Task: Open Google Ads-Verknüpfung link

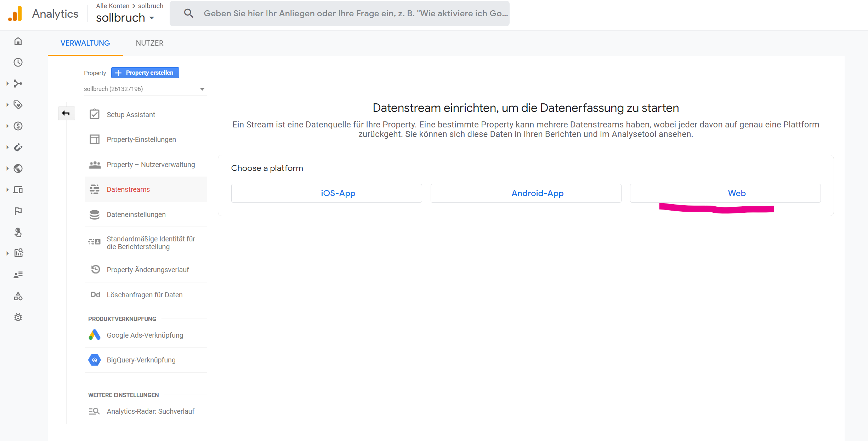Action: tap(146, 335)
